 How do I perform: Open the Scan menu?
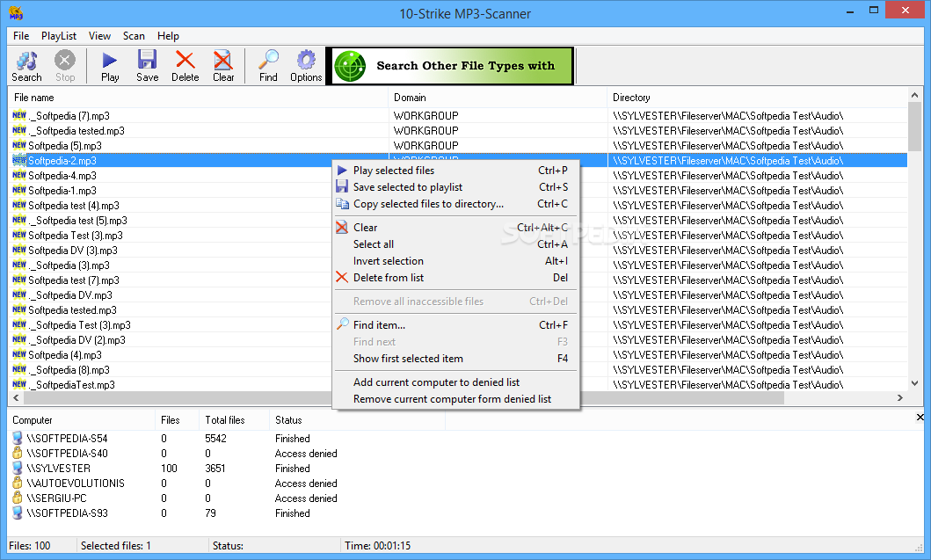pyautogui.click(x=134, y=36)
